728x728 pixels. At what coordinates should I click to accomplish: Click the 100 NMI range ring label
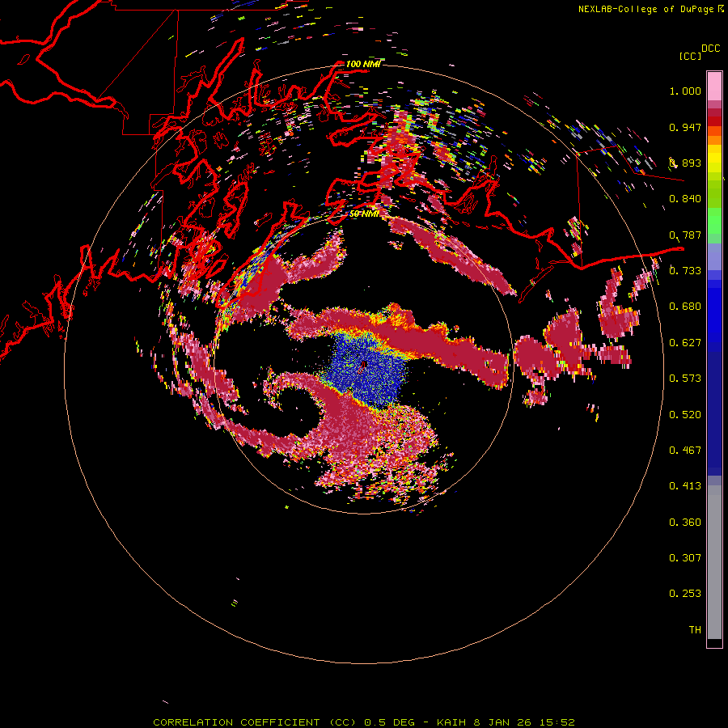(363, 64)
